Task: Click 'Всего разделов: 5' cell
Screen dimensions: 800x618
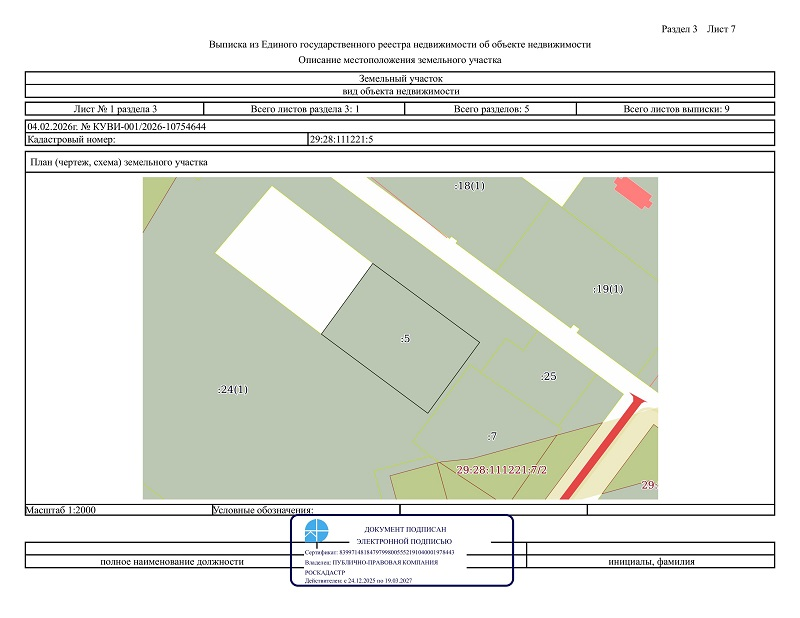Action: (x=491, y=108)
